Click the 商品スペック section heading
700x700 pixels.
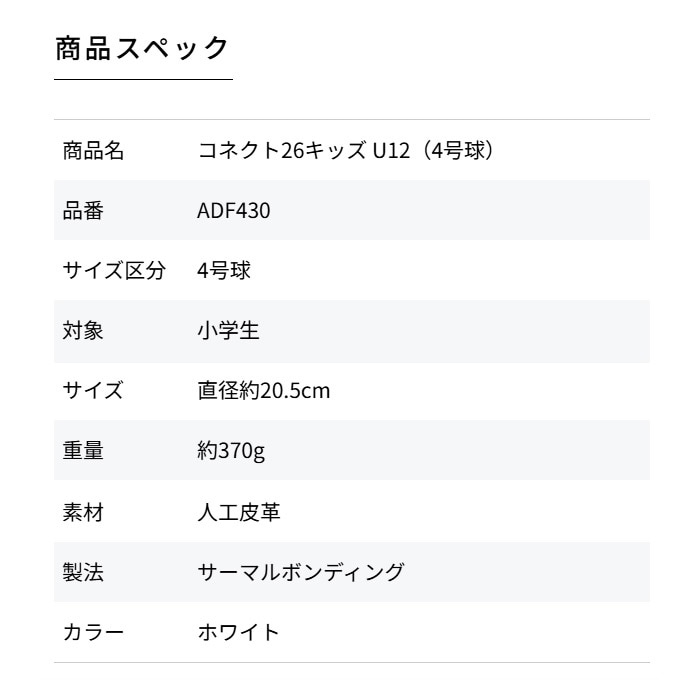coord(142,47)
